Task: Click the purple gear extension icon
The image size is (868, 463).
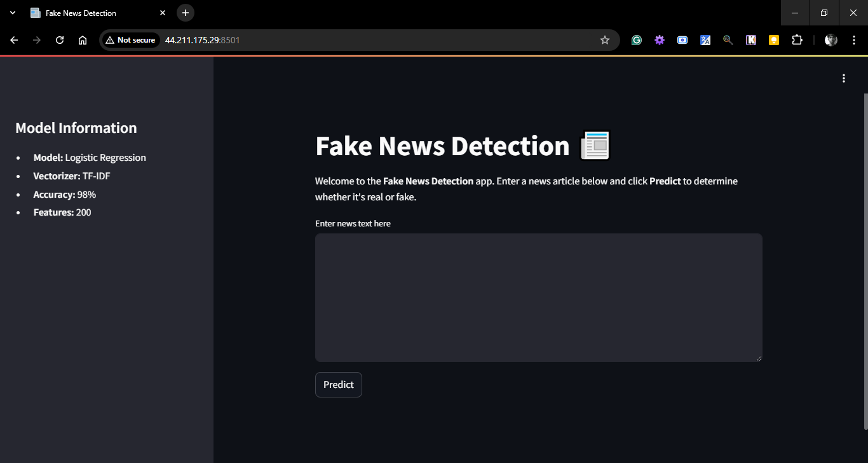Action: coord(659,40)
